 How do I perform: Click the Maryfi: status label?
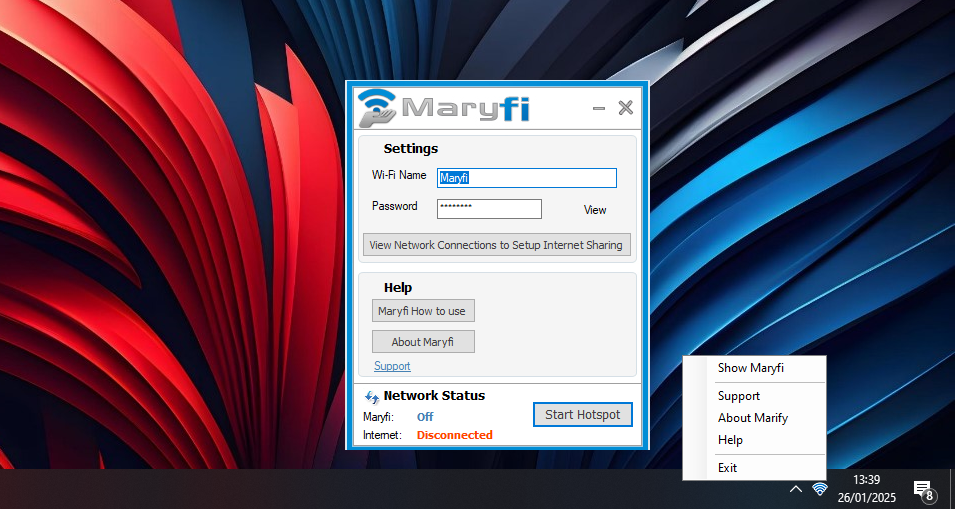coord(378,417)
